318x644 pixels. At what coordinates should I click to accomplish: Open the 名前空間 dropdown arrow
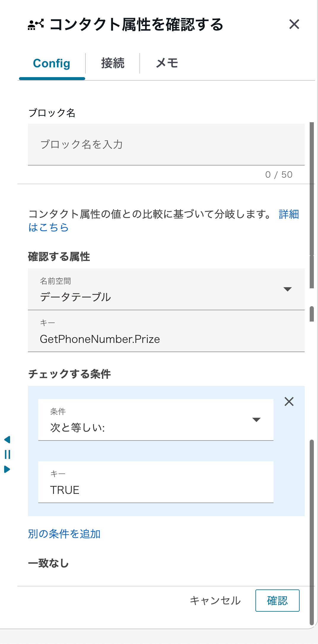point(288,290)
